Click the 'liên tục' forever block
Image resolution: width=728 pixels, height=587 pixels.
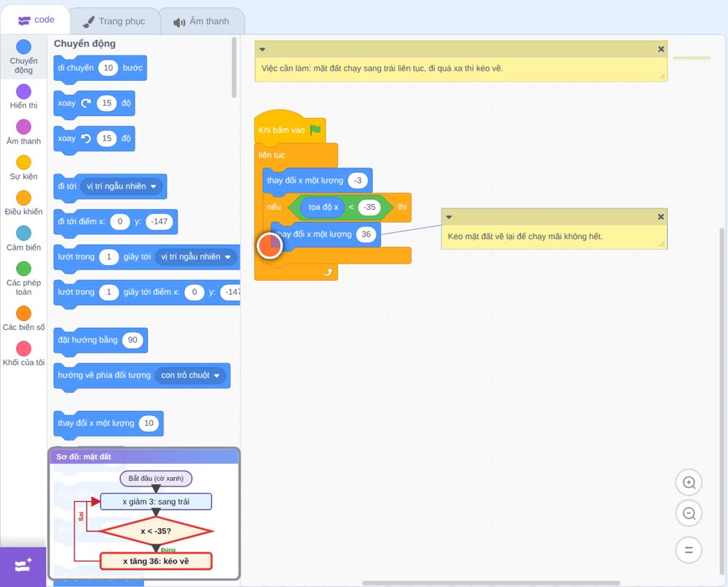[272, 155]
